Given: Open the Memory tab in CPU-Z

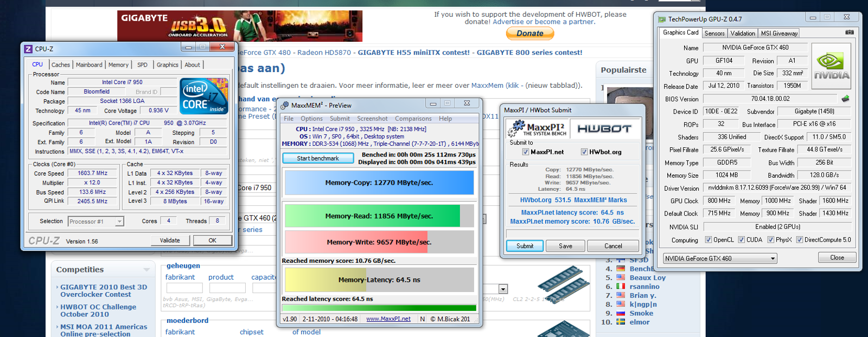Looking at the screenshot, I should 118,65.
